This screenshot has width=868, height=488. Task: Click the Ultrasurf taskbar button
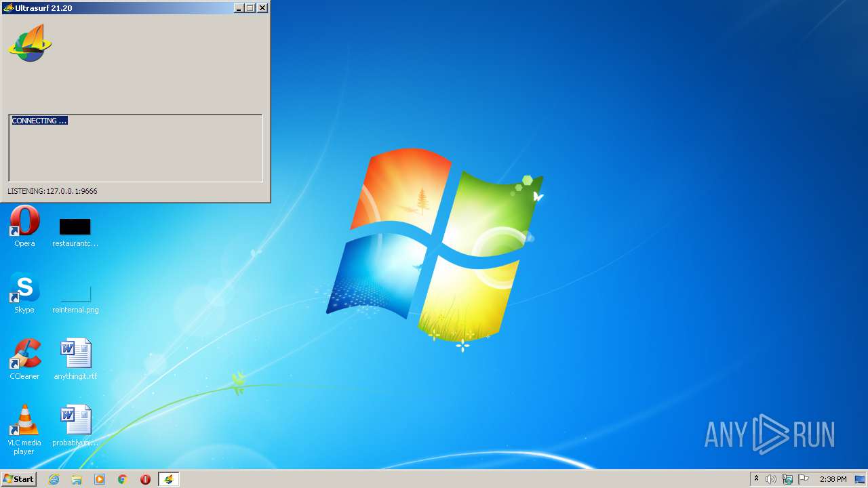[168, 479]
